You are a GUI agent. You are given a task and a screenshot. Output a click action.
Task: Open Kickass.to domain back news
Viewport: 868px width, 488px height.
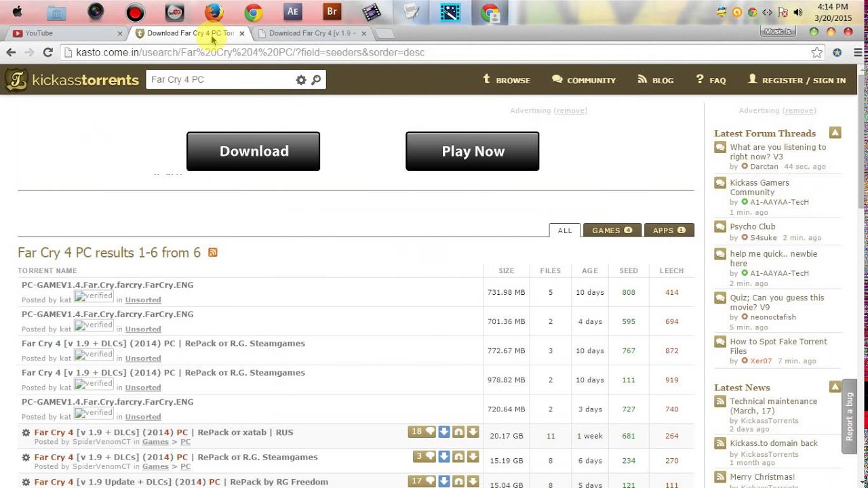pos(774,443)
